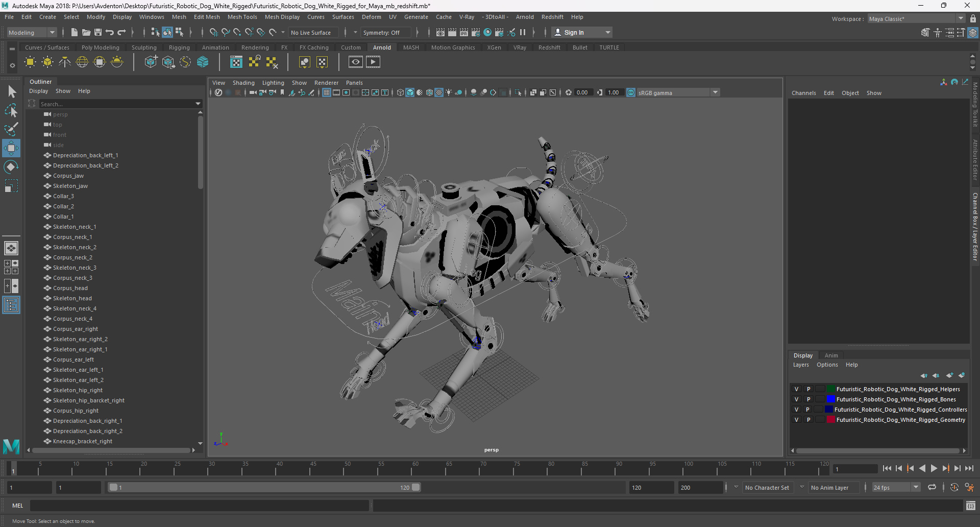Toggle visibility of Rigged_Helpers layer

coord(796,389)
